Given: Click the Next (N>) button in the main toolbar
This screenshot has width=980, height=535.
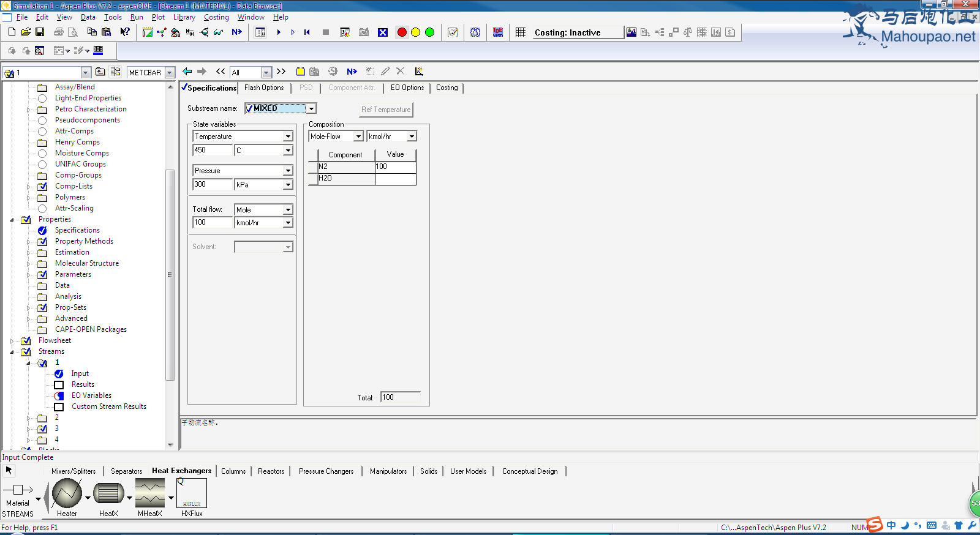Looking at the screenshot, I should click(237, 32).
